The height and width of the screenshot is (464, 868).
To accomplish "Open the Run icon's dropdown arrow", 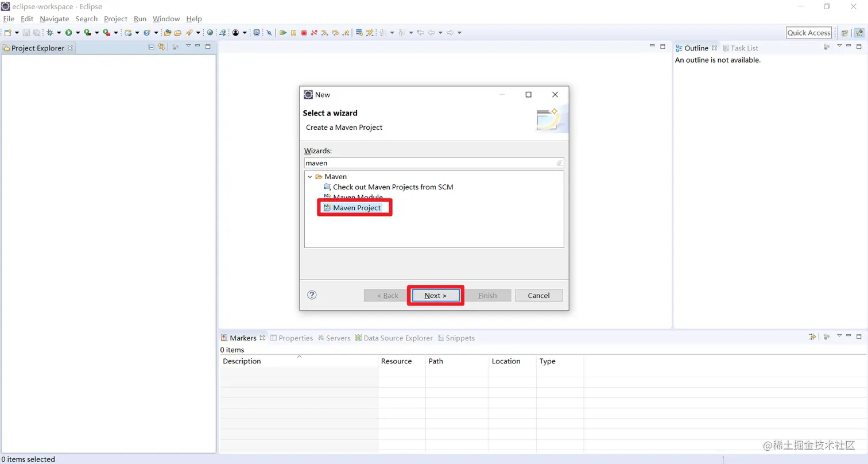I will (x=78, y=33).
